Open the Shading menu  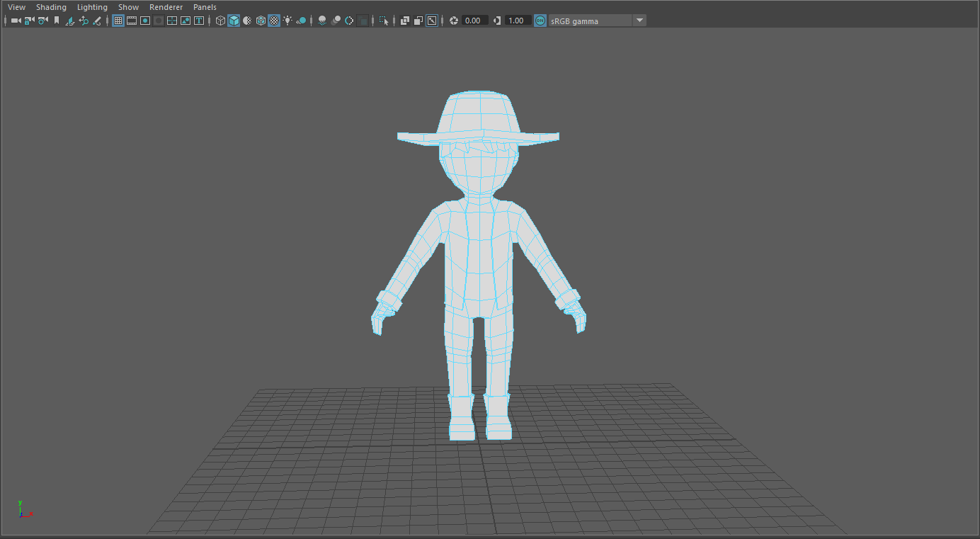51,7
